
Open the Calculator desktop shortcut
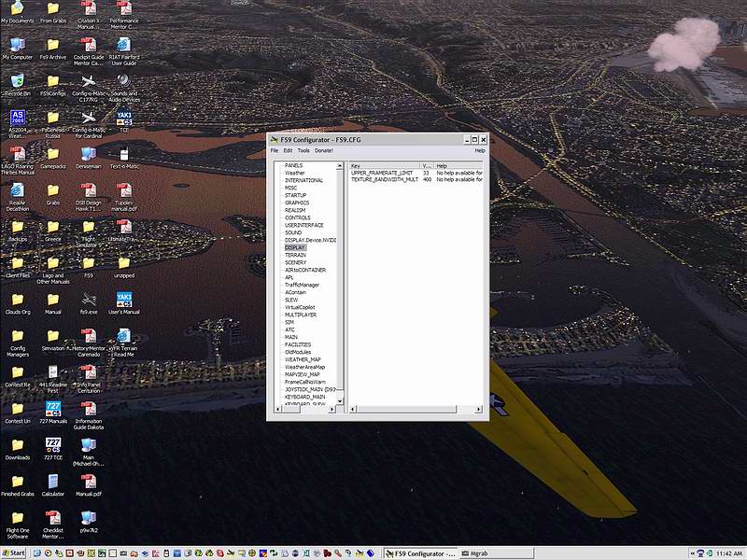53,482
